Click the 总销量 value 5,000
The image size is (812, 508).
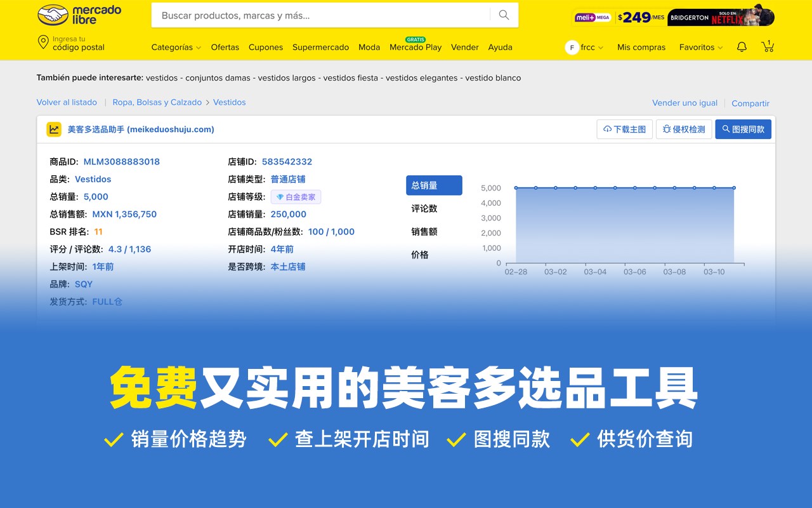point(96,197)
